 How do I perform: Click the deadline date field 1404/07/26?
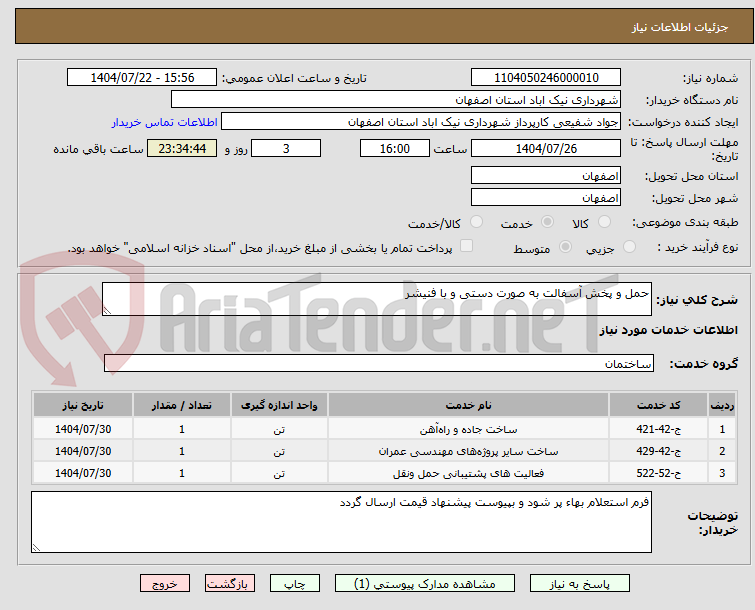pos(546,148)
